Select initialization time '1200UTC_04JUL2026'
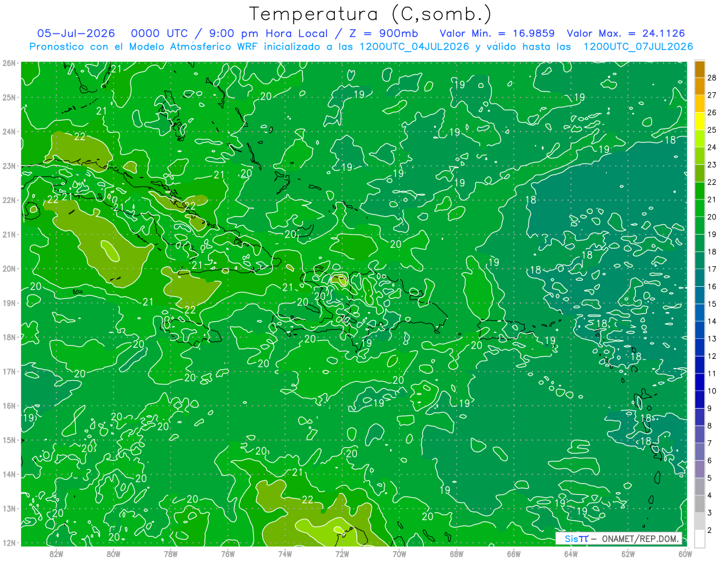This screenshot has width=728, height=562. [414, 47]
